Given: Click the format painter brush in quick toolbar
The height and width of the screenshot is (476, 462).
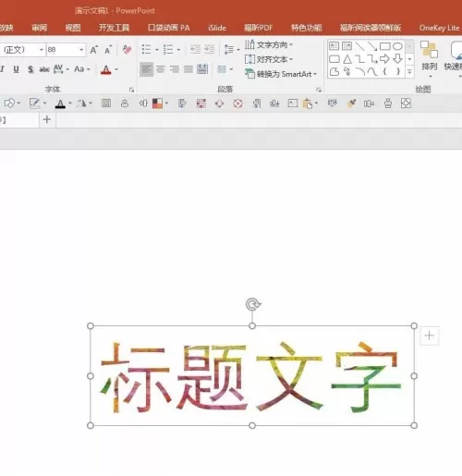Looking at the screenshot, I should [x=351, y=104].
